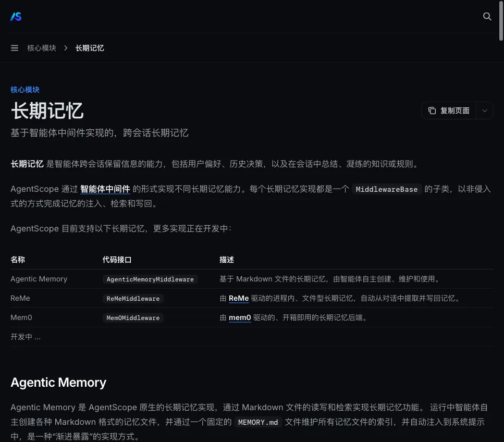Screen dimensions: 504x442
Task: Click ReMeMiddleware code cell
Action: click(133, 299)
